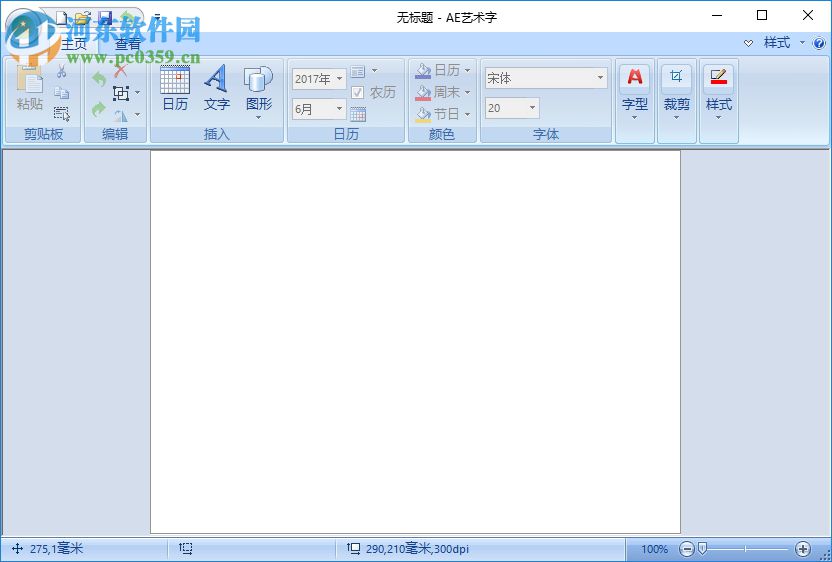Click the flip/mirror icon in 编辑 group

click(x=121, y=115)
